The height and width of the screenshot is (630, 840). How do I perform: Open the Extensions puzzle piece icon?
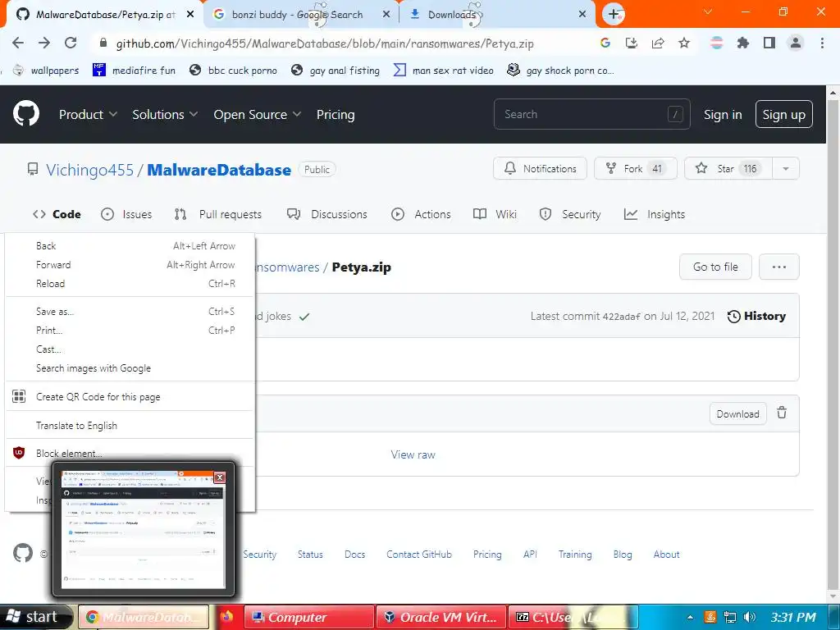click(x=743, y=43)
